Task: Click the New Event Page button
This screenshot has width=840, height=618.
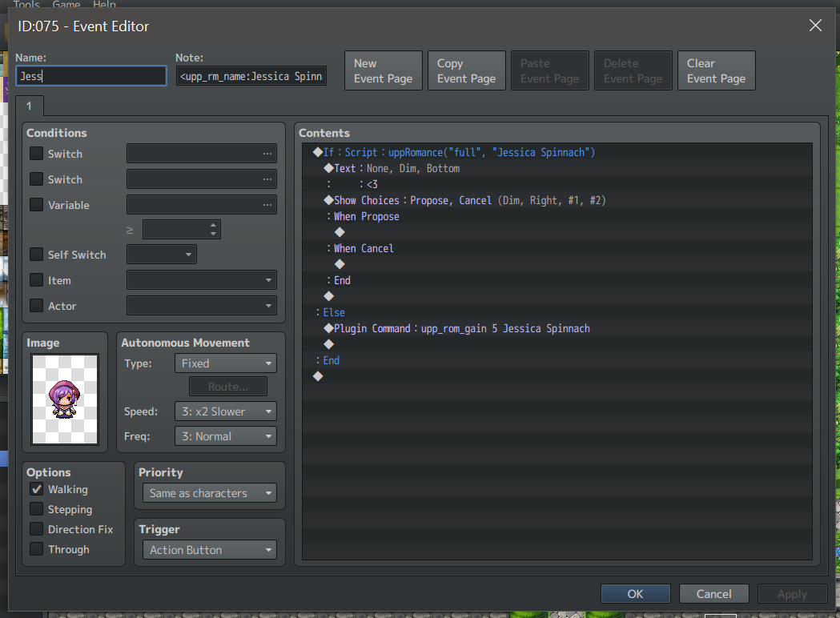Action: [x=383, y=70]
